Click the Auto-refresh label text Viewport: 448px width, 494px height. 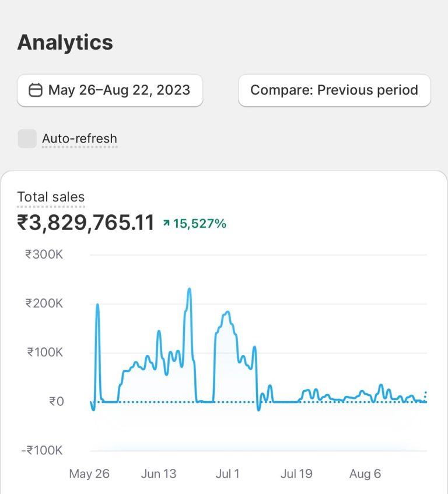coord(79,139)
